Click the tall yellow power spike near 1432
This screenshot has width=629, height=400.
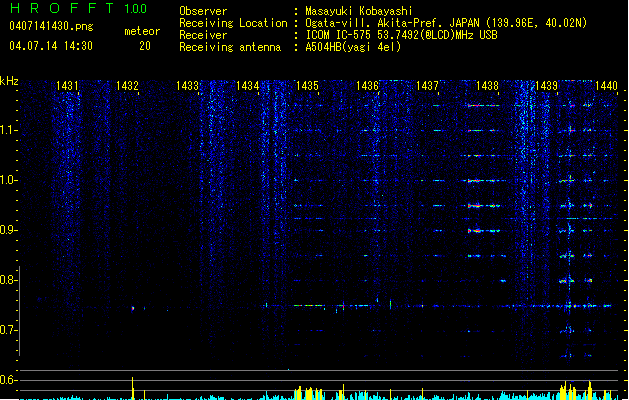click(133, 388)
